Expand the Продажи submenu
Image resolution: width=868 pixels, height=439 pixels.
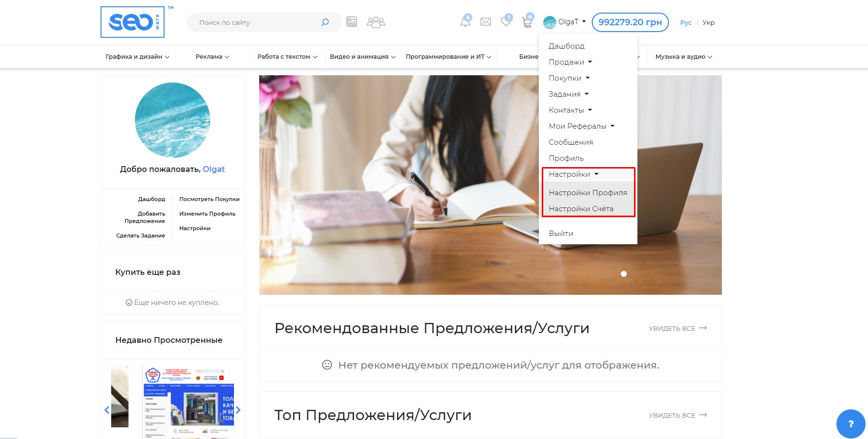click(570, 62)
